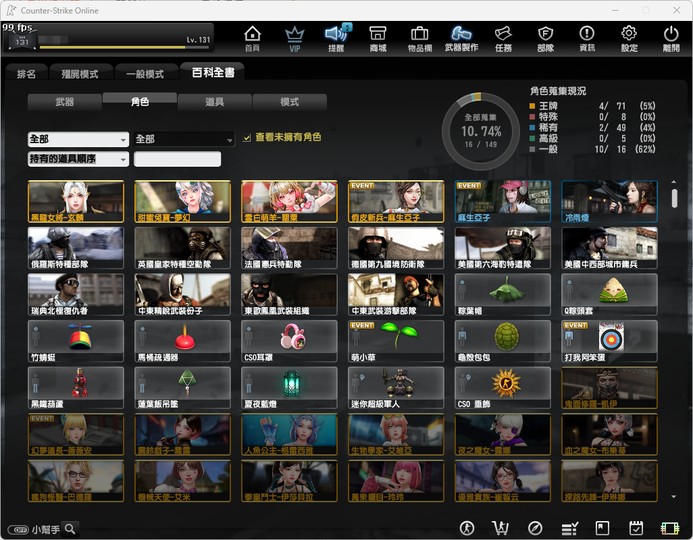This screenshot has height=540, width=693.
Task: Expand the first 全部 white dropdown
Action: 78,139
